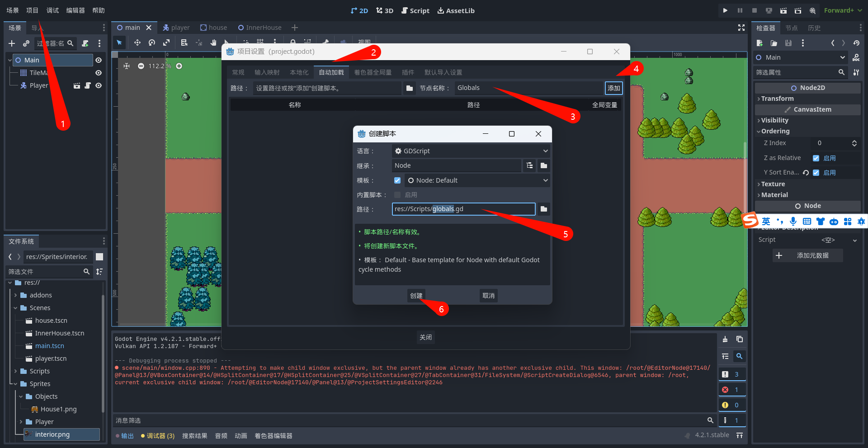Select the Move mode tool in viewport toolbar
The height and width of the screenshot is (448, 868).
(x=137, y=42)
